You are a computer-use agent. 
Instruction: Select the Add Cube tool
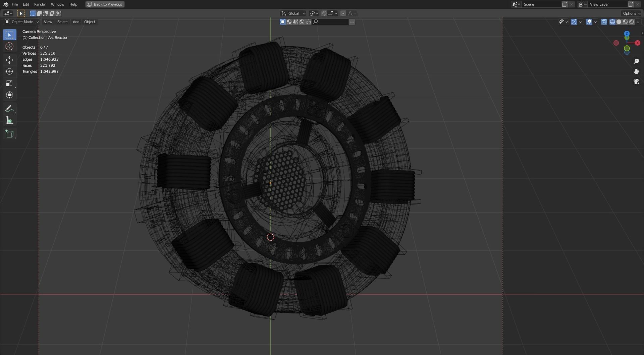[x=9, y=134]
